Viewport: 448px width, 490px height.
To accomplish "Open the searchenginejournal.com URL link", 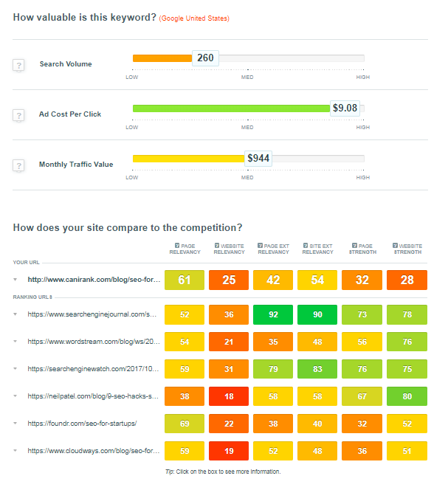I will click(x=92, y=314).
